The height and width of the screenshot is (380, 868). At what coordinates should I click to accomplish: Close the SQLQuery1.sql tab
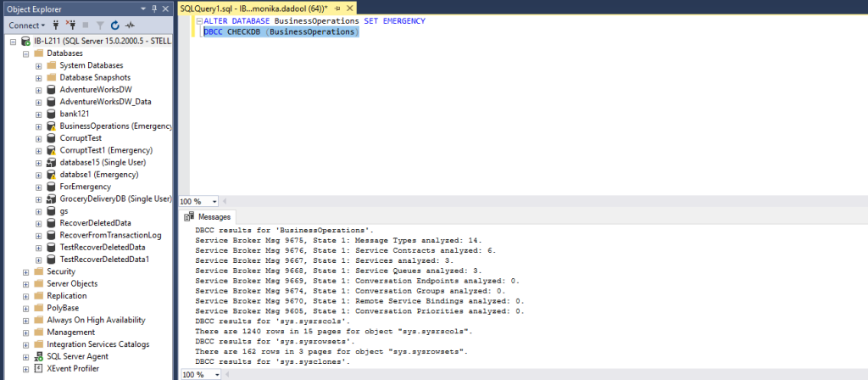pyautogui.click(x=350, y=8)
